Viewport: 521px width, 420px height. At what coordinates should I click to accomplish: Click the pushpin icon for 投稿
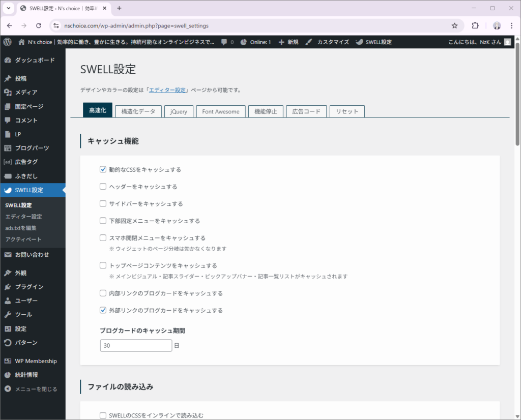[x=8, y=79]
